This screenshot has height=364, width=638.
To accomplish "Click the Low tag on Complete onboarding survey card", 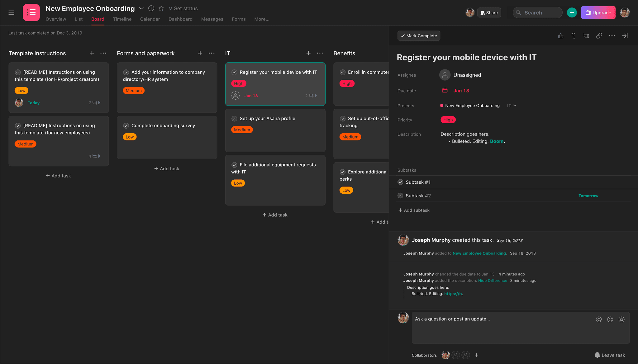I will 130,137.
